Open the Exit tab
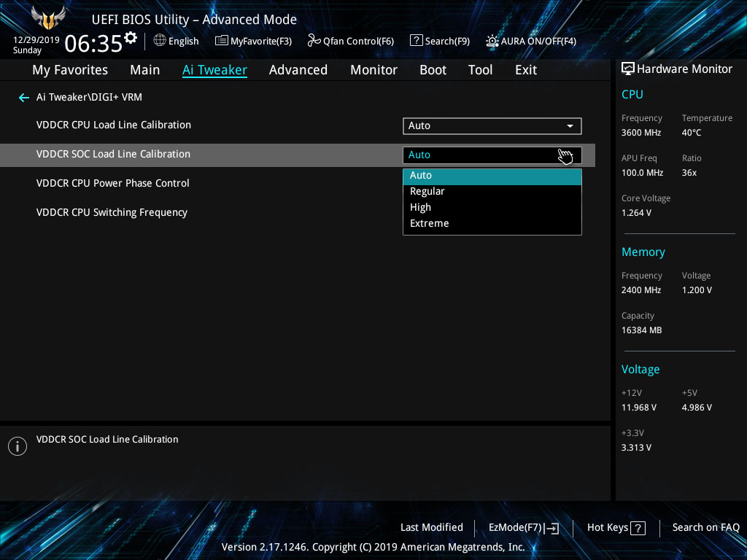The height and width of the screenshot is (560, 747). pyautogui.click(x=526, y=70)
